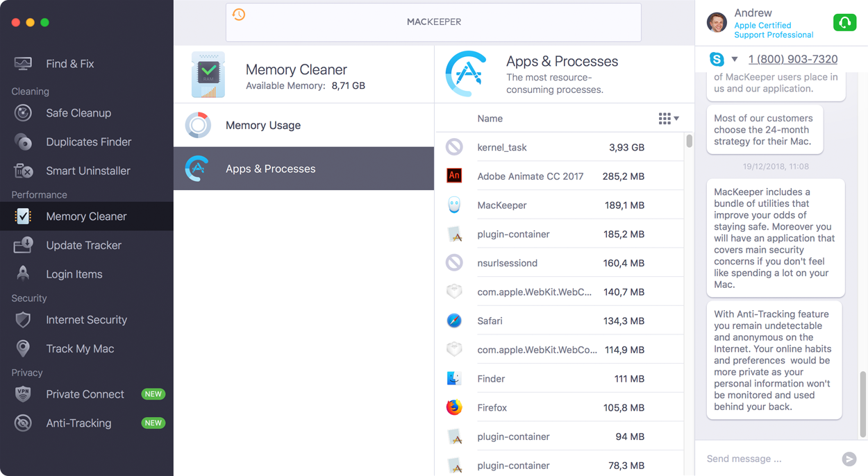Choose Internet Security menu entry
This screenshot has height=476, width=868.
[x=87, y=320]
